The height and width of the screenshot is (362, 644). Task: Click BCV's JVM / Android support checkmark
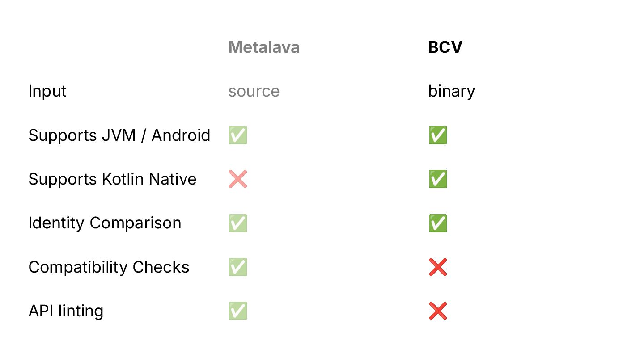[438, 135]
